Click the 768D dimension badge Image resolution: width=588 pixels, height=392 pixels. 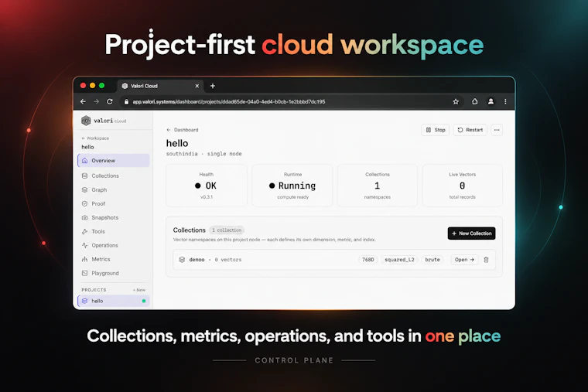pyautogui.click(x=367, y=259)
